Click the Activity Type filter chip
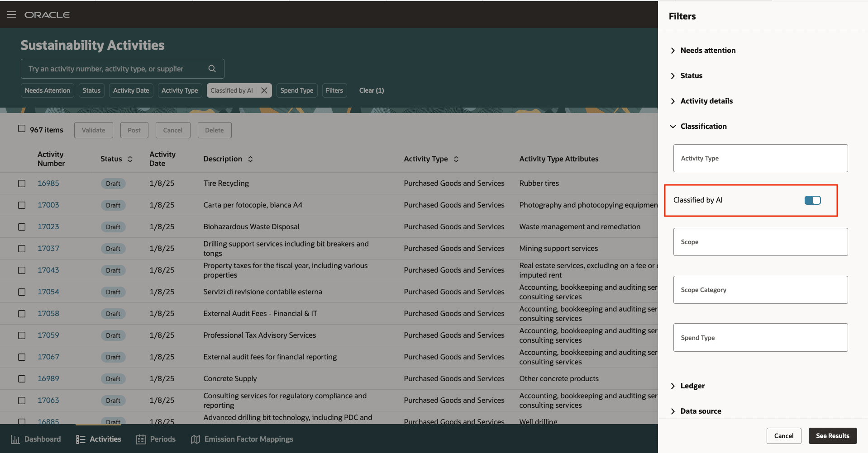 (x=180, y=90)
